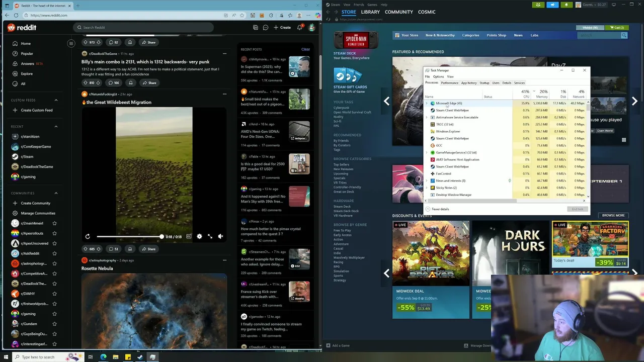Image resolution: width=644 pixels, height=362 pixels.
Task: Upvote the Billy's main combo post
Action: (x=85, y=83)
